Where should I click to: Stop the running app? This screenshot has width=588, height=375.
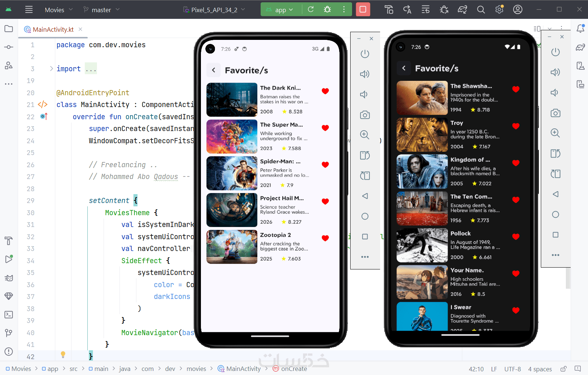click(x=363, y=10)
